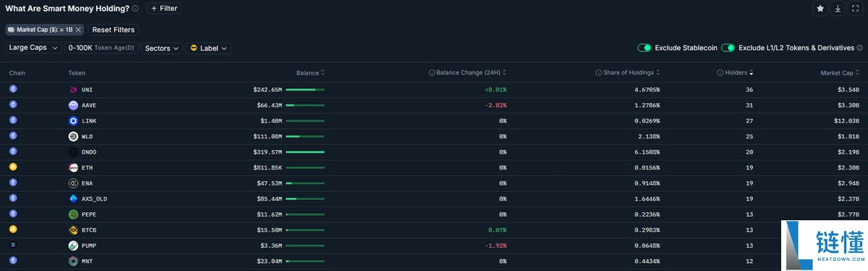
Task: Click the LINK token icon
Action: pyautogui.click(x=73, y=121)
